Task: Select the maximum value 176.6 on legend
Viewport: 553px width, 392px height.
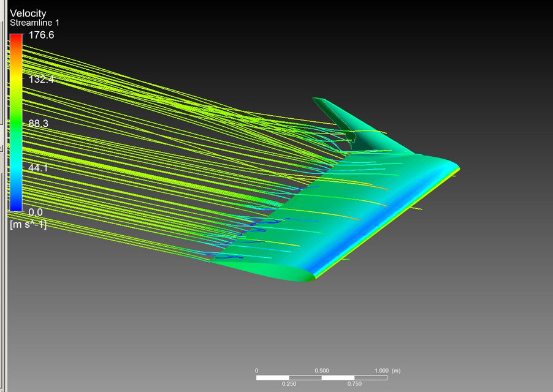Action: (x=40, y=34)
